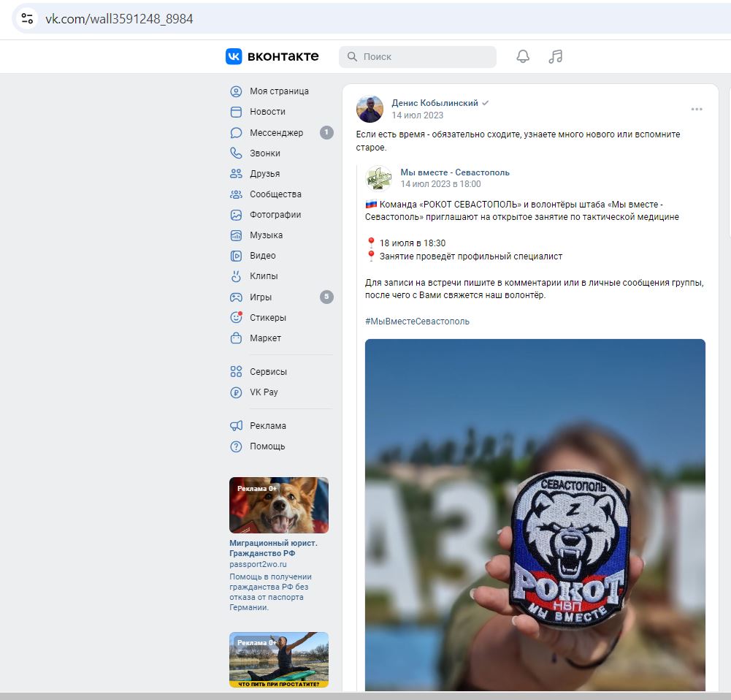Viewport: 731px width, 700px height.
Task: Click the search magnifier icon
Action: coord(352,56)
